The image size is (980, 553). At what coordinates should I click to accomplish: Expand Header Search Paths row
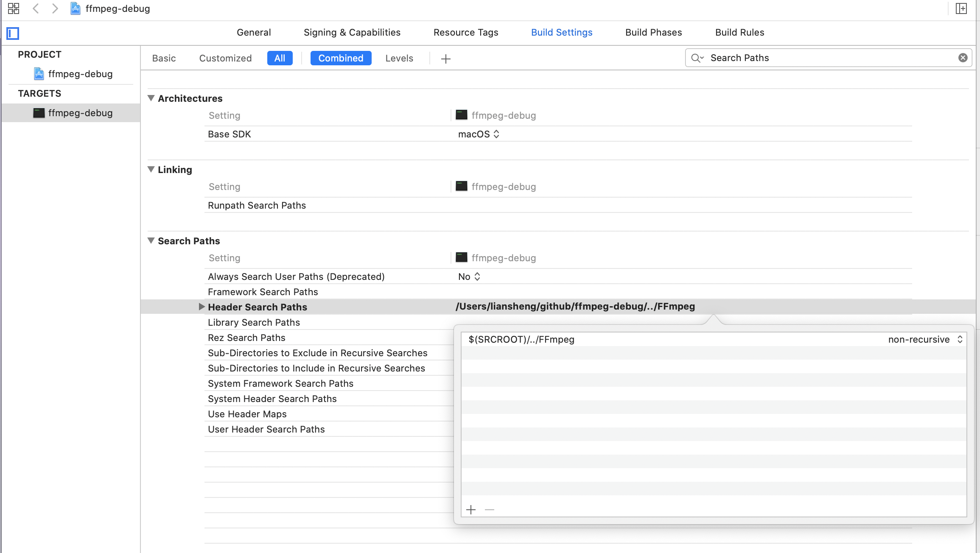pyautogui.click(x=202, y=307)
